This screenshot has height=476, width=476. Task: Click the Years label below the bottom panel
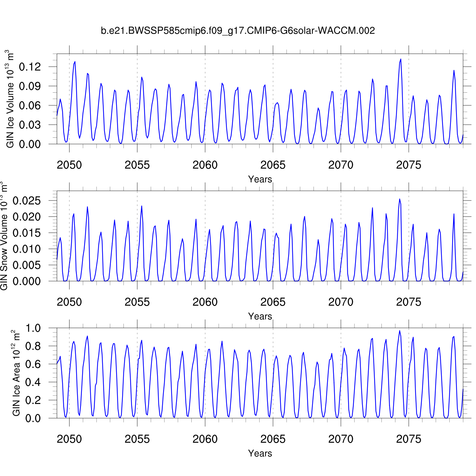pos(260,453)
